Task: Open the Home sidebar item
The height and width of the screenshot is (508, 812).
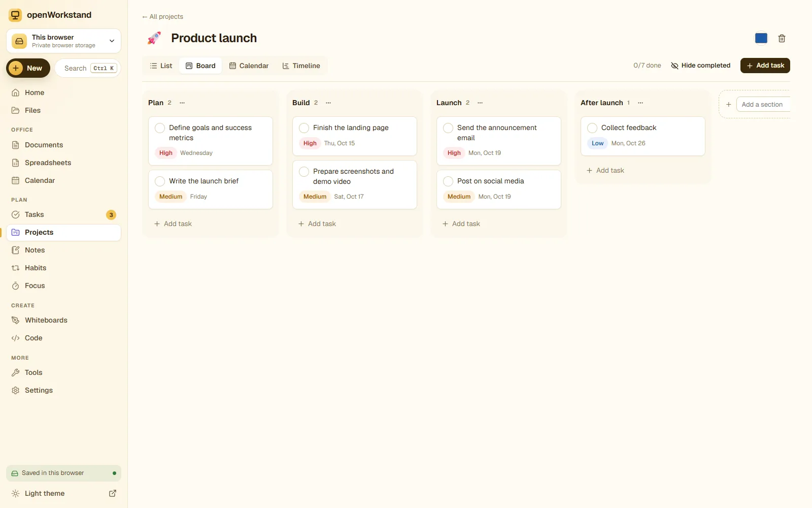Action: (63, 92)
